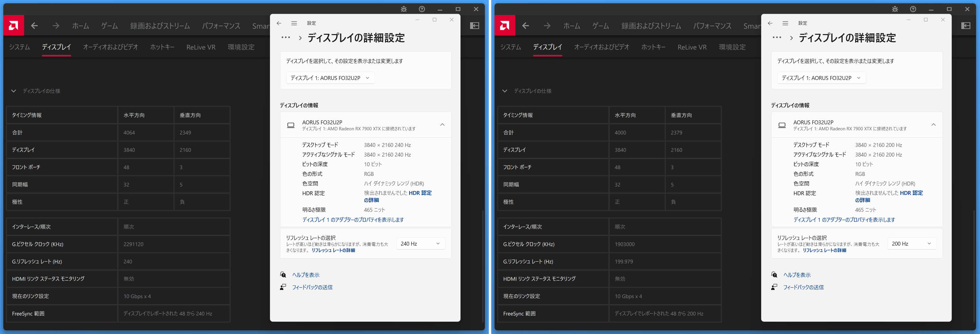Select ホーム tab in left AMD window

[81, 26]
